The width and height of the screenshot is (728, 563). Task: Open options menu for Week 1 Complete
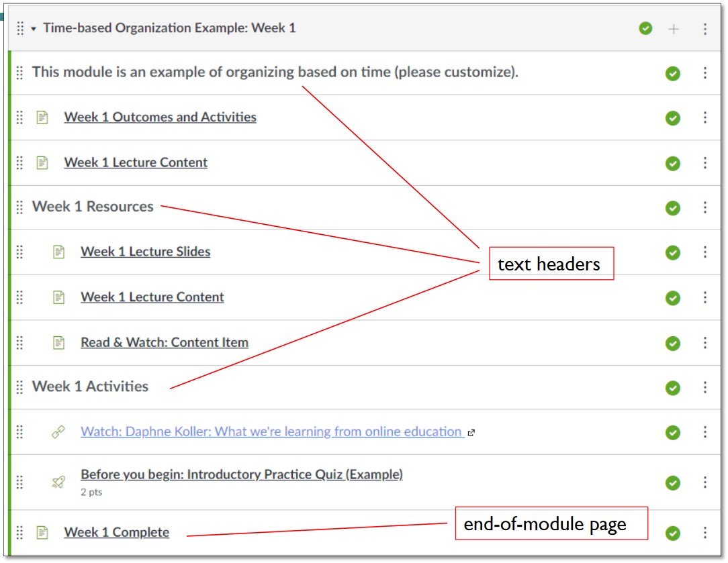pos(704,532)
